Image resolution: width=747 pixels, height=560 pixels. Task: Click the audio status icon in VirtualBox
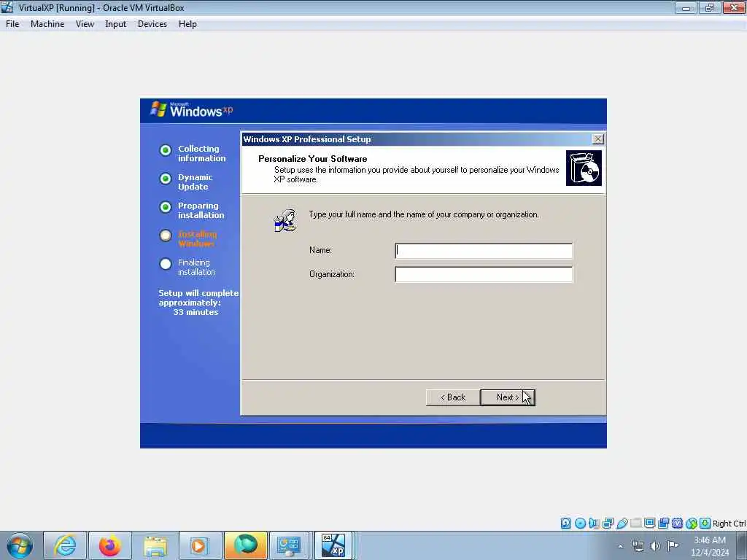click(x=594, y=524)
